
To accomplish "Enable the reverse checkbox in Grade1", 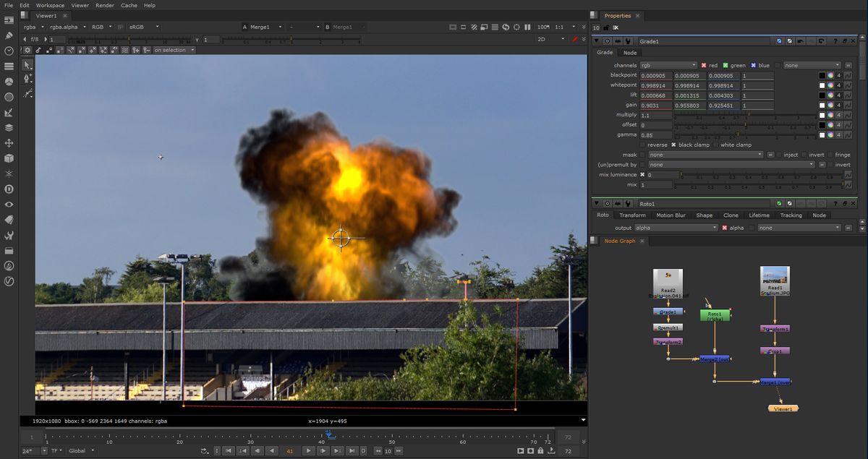I will (643, 145).
